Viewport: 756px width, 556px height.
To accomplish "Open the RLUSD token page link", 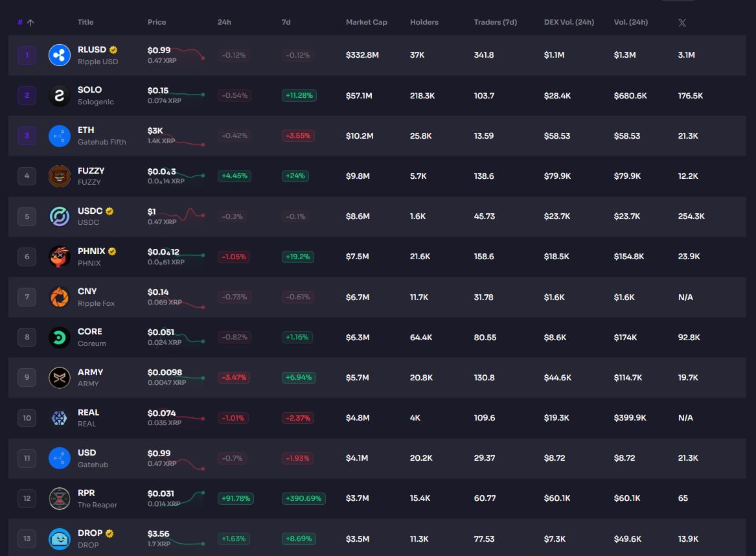I will [x=91, y=50].
